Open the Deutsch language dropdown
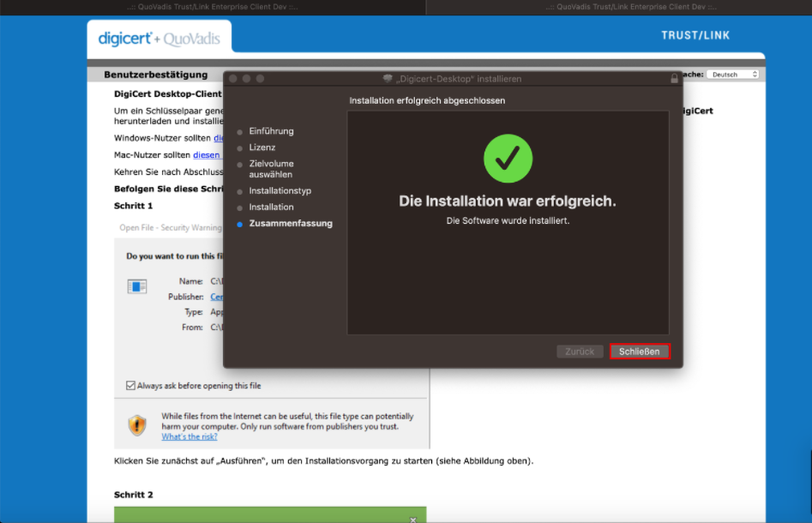This screenshot has width=812, height=523. pyautogui.click(x=733, y=75)
